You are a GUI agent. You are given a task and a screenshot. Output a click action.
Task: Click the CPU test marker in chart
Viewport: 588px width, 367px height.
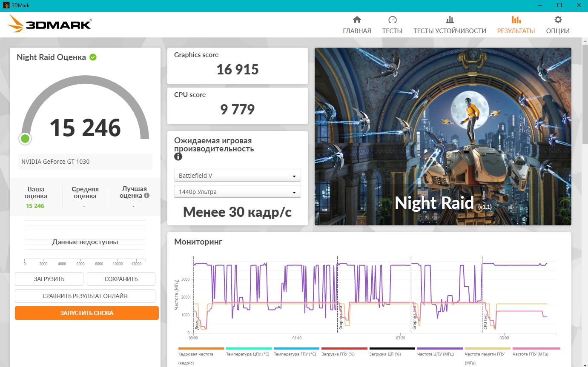482,294
